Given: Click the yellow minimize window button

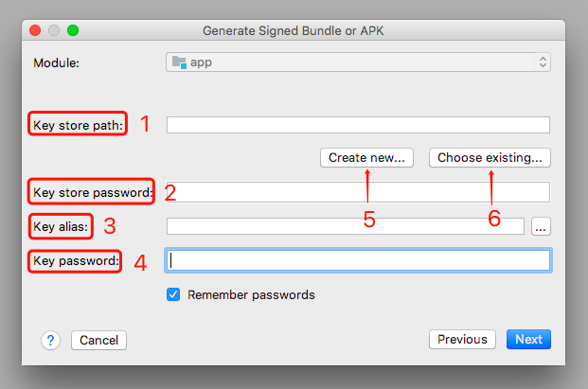Looking at the screenshot, I should point(54,30).
